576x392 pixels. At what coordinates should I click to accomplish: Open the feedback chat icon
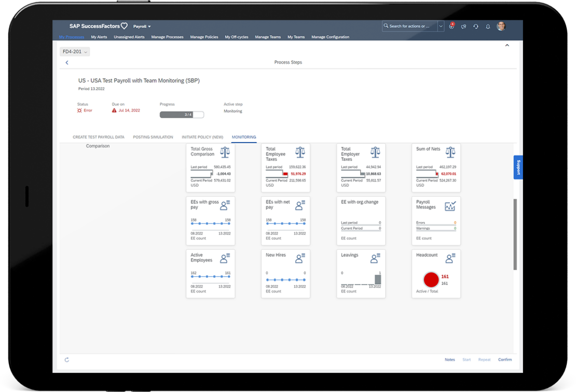(x=463, y=26)
